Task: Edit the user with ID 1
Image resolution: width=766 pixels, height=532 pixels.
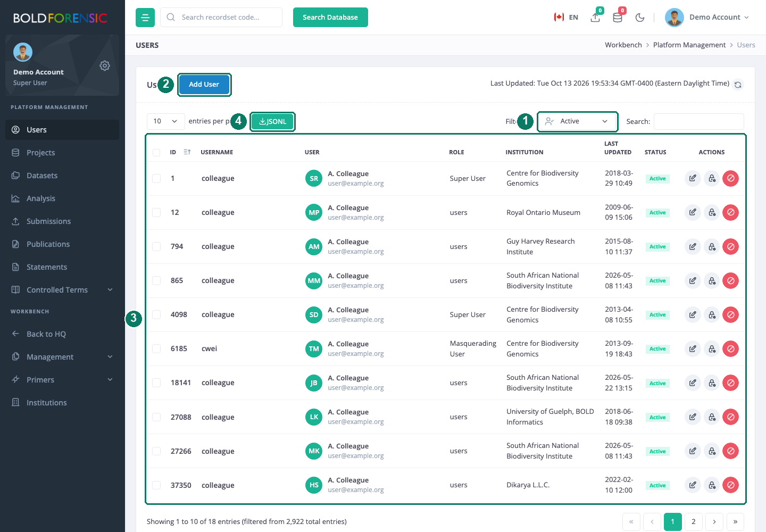Action: (x=693, y=178)
